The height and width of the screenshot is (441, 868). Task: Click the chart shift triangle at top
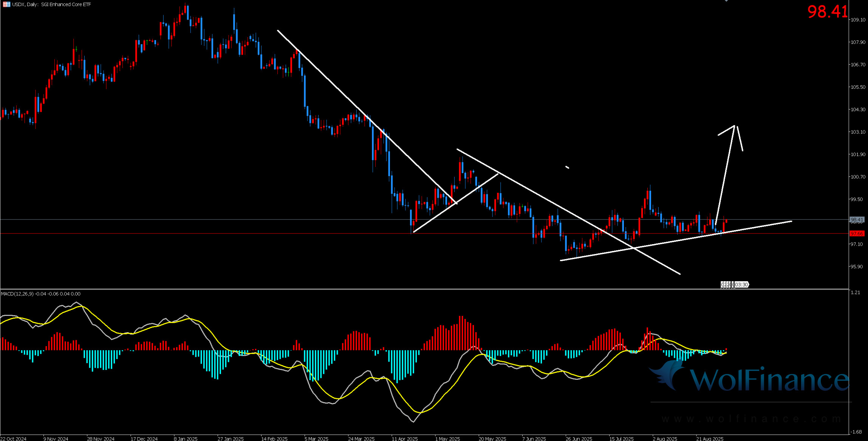pyautogui.click(x=726, y=1)
